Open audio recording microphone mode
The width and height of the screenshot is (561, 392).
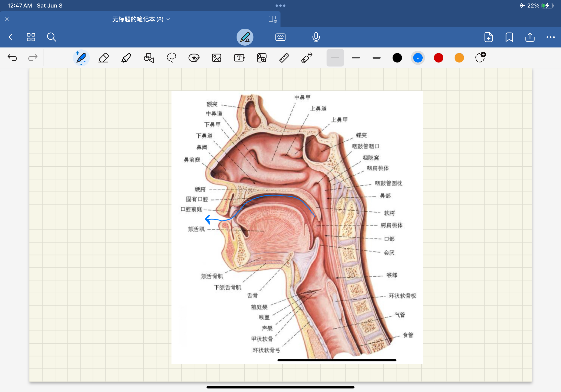(316, 37)
